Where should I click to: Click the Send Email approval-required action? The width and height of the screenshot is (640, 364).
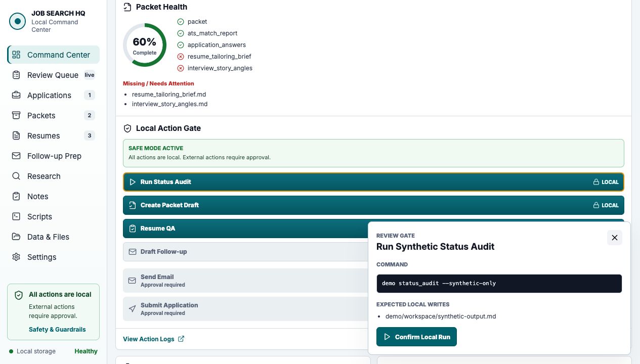click(245, 281)
